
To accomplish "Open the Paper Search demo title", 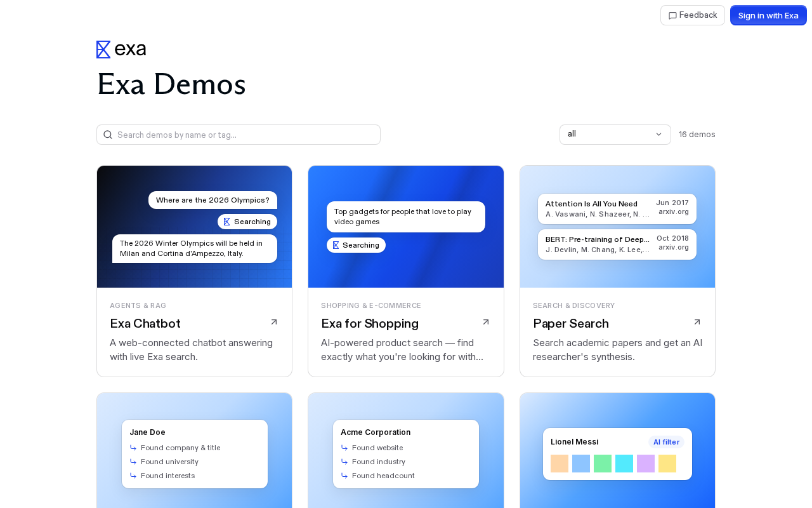I will [x=571, y=324].
